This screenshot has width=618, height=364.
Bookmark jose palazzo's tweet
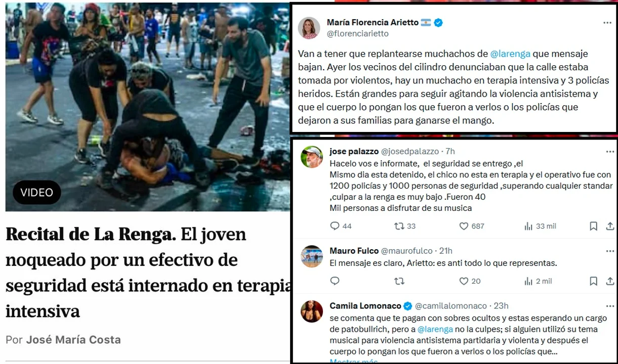[x=593, y=226]
